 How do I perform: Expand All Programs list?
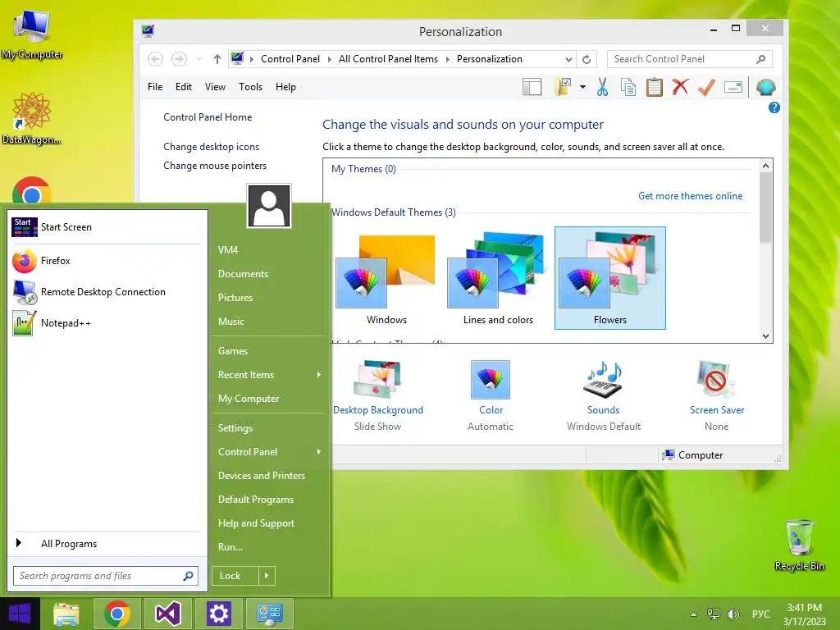coord(106,544)
